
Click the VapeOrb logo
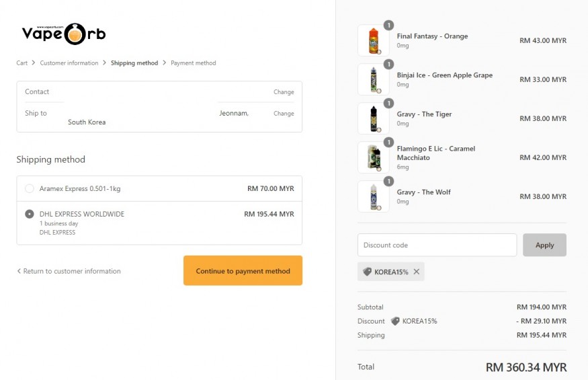pos(64,34)
